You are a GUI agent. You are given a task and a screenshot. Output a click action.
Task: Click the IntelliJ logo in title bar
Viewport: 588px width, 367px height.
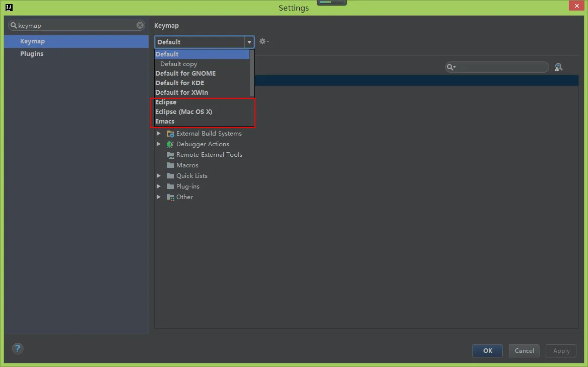point(9,8)
